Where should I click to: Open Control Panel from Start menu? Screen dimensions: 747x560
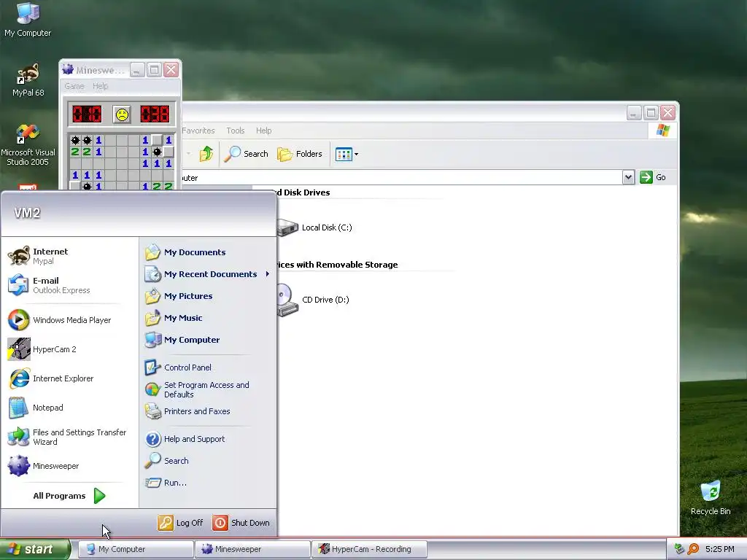[x=208, y=367]
